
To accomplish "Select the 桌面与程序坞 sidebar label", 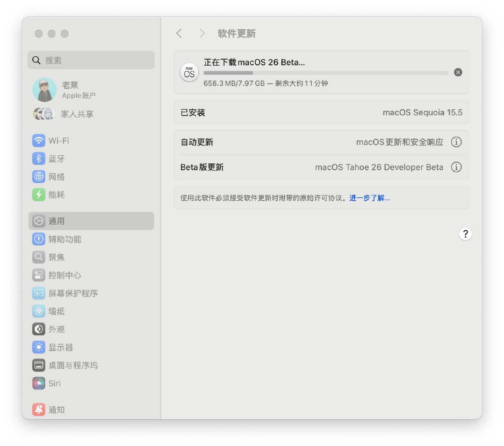I will [x=73, y=365].
